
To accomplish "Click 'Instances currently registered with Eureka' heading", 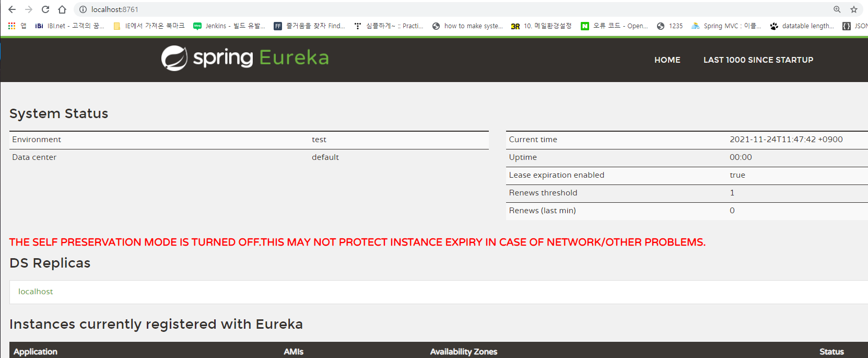I will click(x=156, y=324).
